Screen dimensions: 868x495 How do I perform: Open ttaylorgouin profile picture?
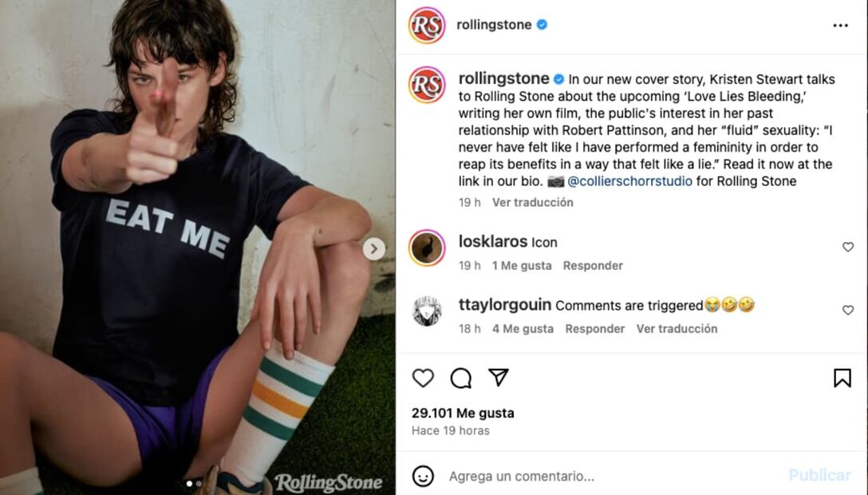[427, 311]
